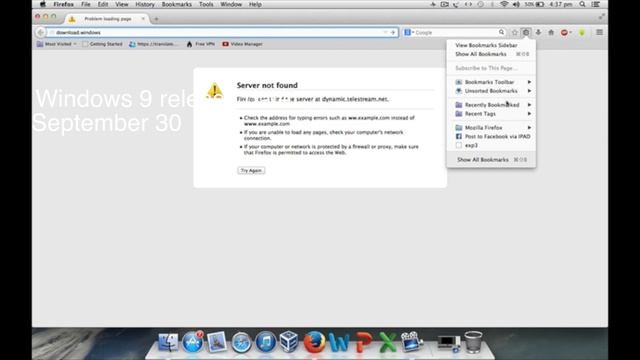Expand Unsorted Bookmarks submenu
The height and width of the screenshot is (360, 640).
pyautogui.click(x=491, y=91)
